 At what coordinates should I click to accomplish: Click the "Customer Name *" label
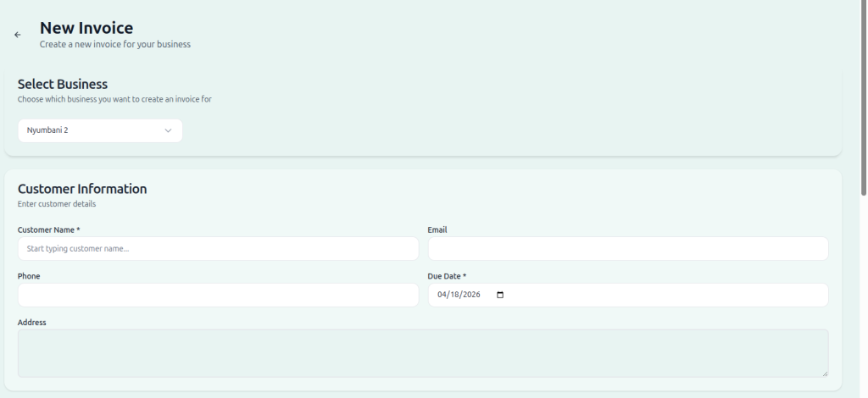click(48, 230)
